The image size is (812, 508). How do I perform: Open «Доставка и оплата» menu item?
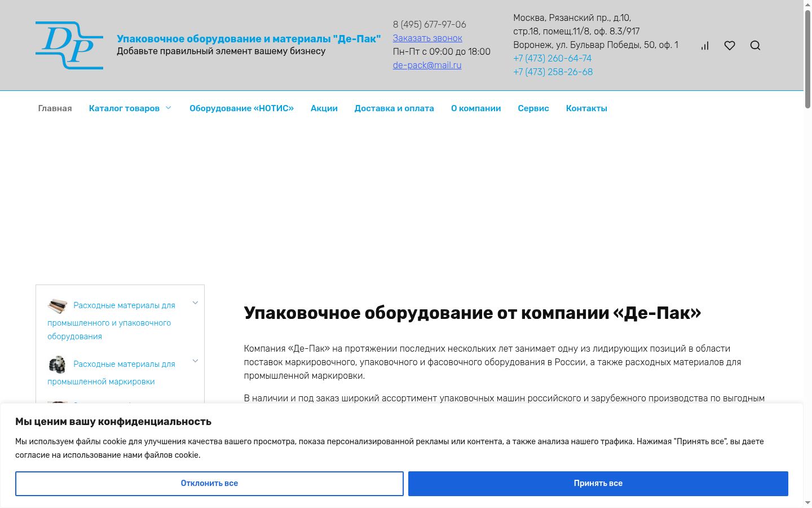click(x=394, y=108)
